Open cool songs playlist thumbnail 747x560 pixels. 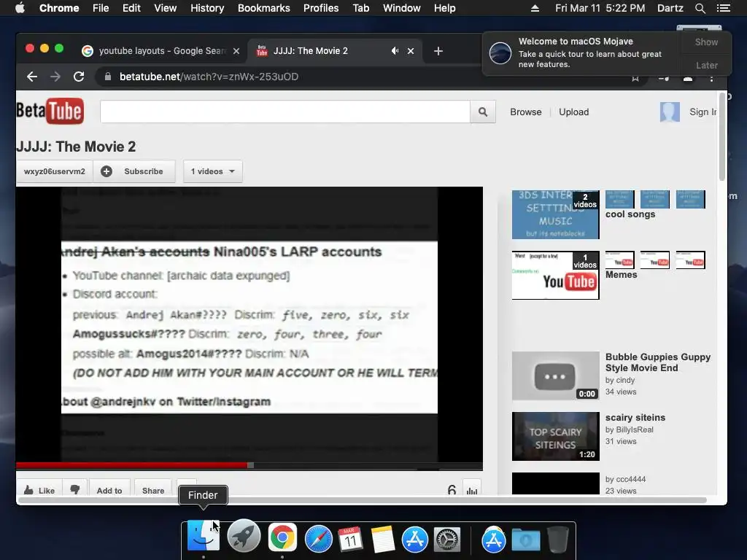pos(555,215)
